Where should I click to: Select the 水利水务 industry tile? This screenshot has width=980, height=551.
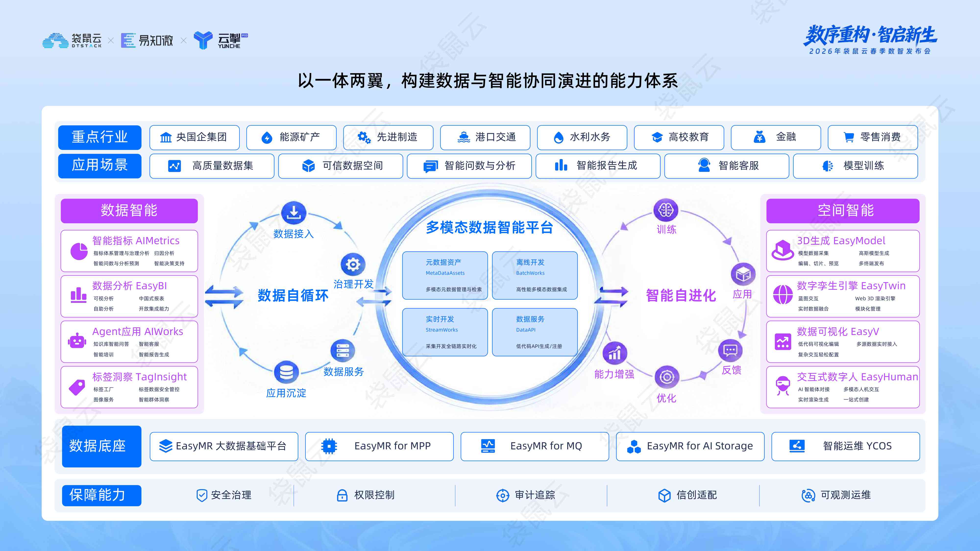point(582,137)
